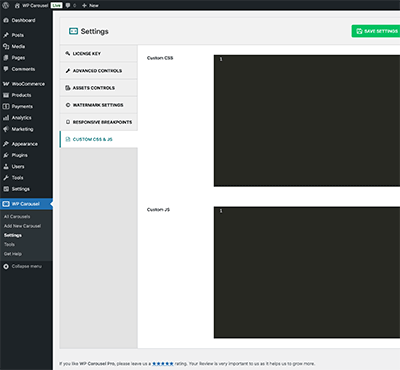400x370 pixels.
Task: Open the Plugins menu item
Action: (26, 155)
